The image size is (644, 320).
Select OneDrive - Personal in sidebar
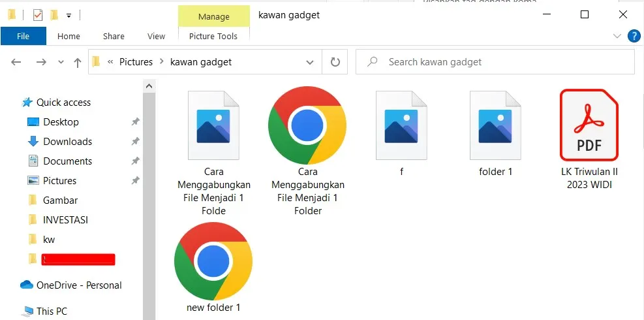click(79, 285)
